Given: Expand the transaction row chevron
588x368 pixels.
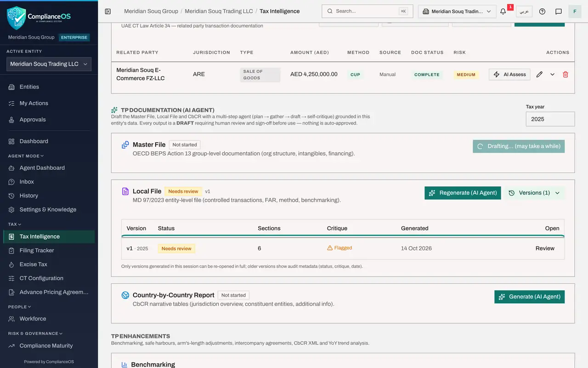Looking at the screenshot, I should (x=553, y=75).
